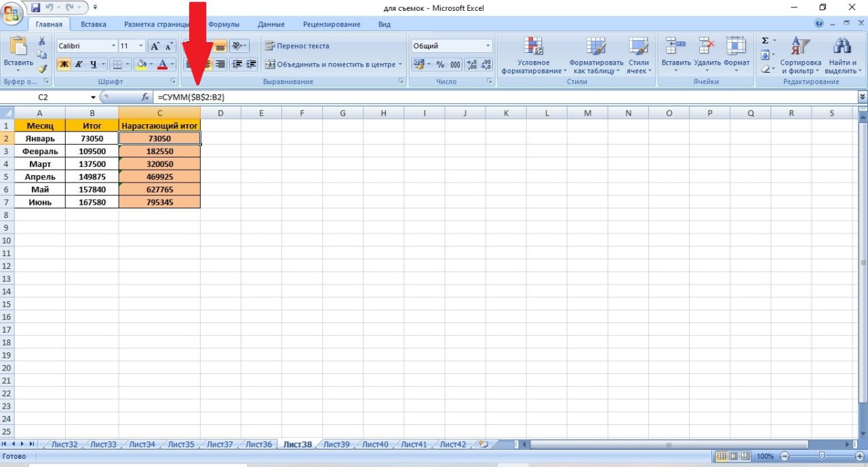Screen dimensions: 868x467
Task: Save the workbook from quick access toolbar
Action: 35,7
